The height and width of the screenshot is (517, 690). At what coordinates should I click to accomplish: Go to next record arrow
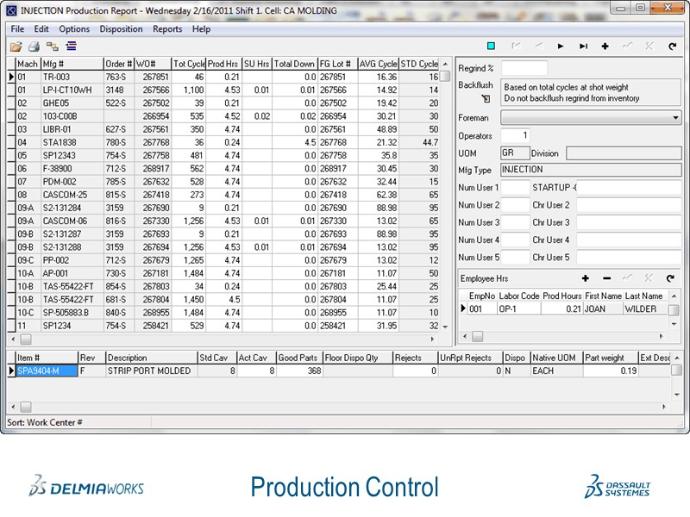(x=560, y=46)
